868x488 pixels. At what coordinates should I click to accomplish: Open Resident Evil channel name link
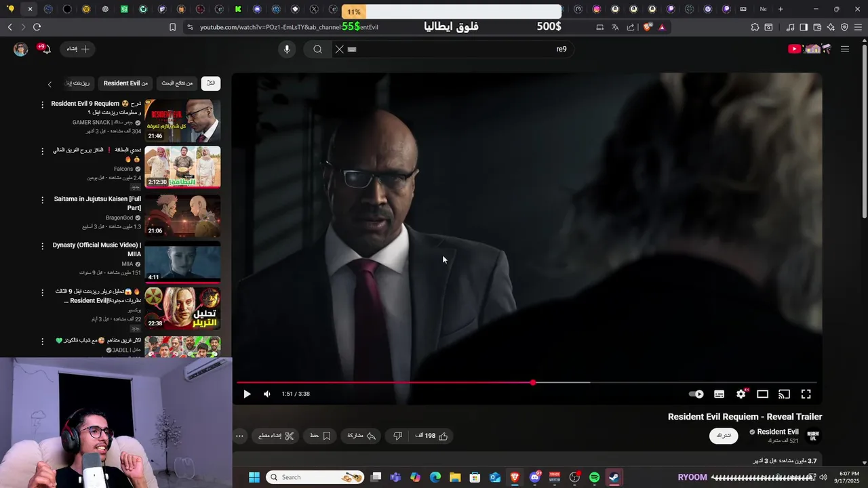pyautogui.click(x=778, y=432)
